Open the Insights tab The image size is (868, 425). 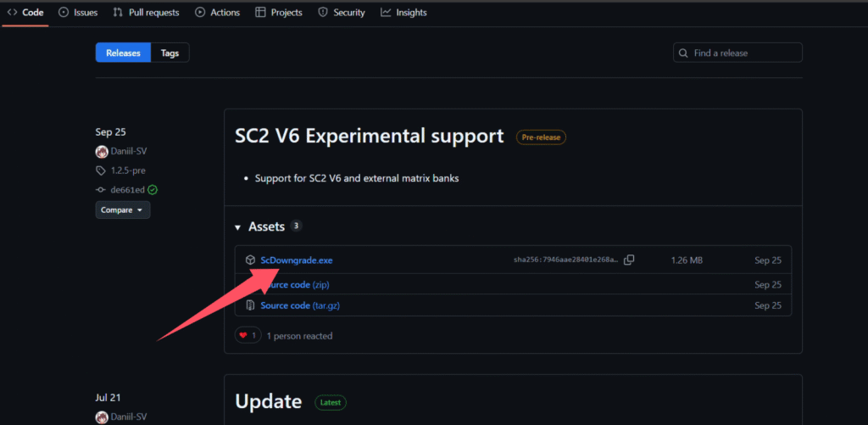point(404,12)
